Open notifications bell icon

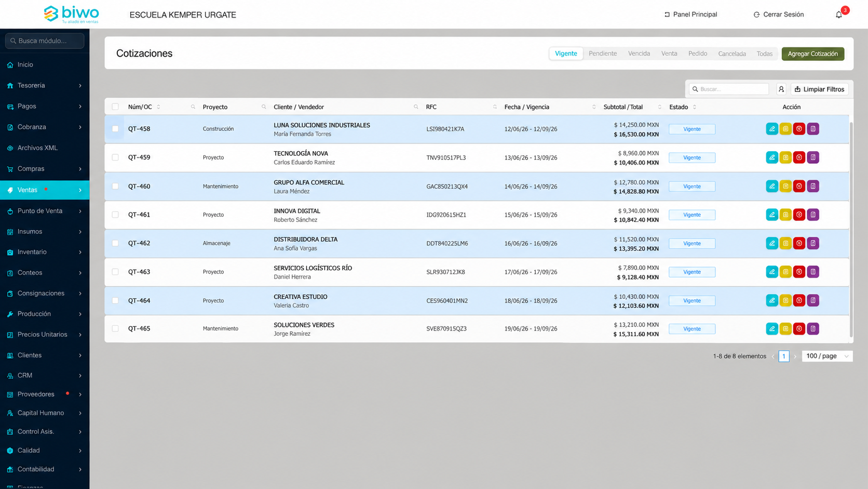pos(839,15)
